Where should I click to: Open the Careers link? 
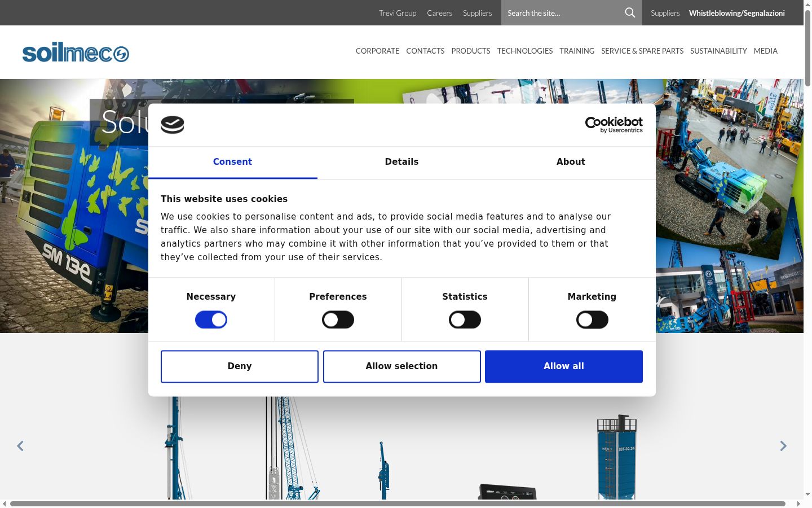439,13
